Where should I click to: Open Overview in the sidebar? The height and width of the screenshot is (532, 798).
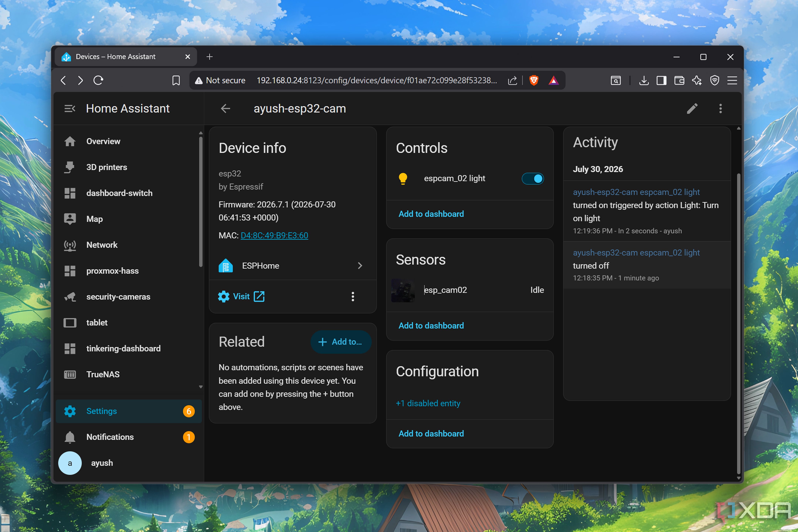point(129,141)
